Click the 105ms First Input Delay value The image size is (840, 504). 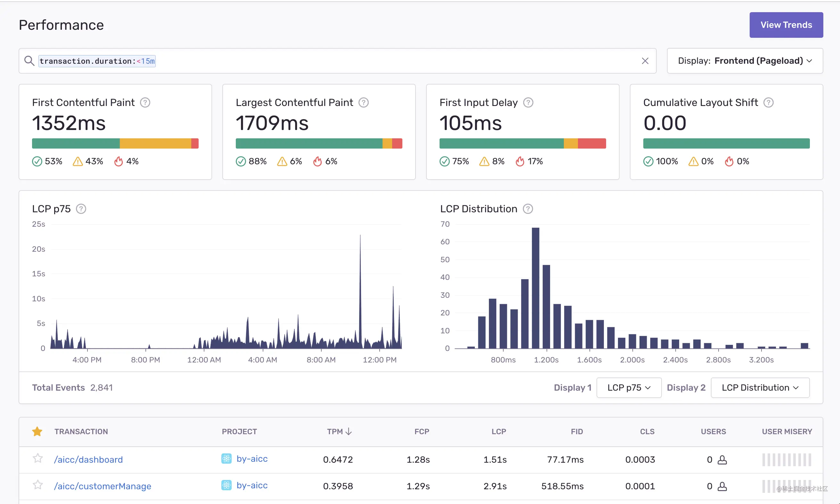coord(470,123)
